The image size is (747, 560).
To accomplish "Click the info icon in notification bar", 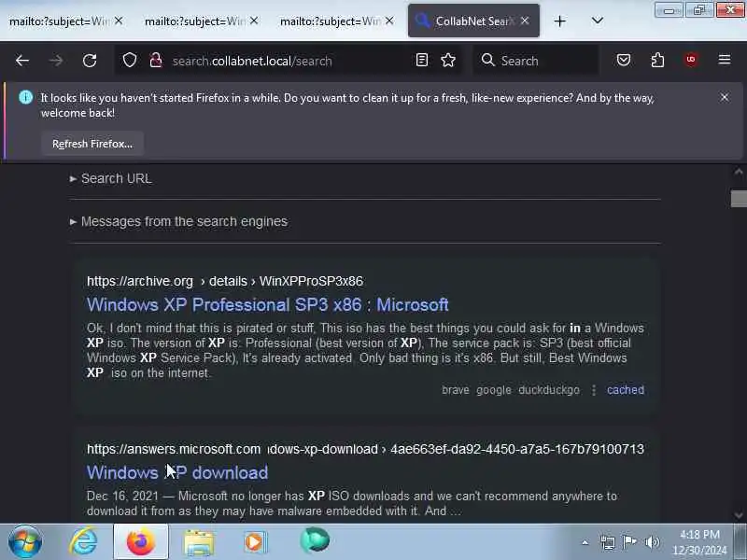I will (x=26, y=97).
